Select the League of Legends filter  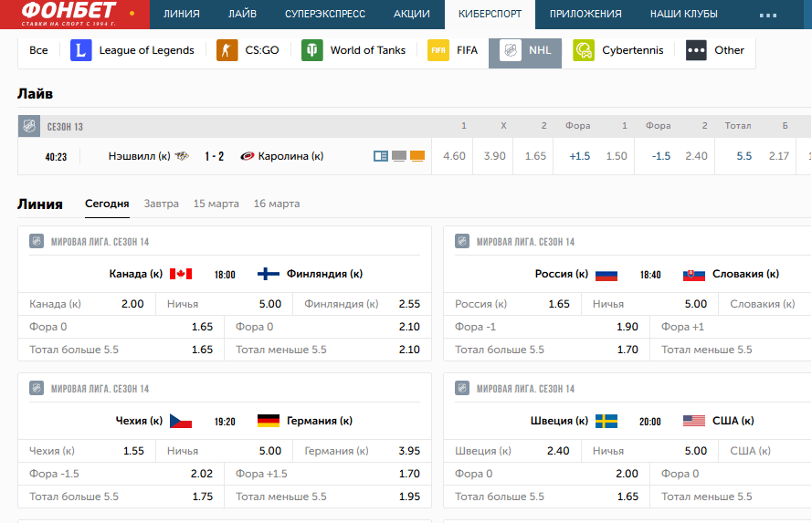coord(133,50)
